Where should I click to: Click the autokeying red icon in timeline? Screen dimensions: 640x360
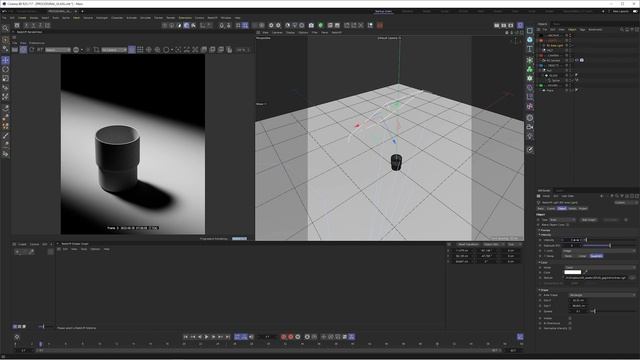[291, 337]
